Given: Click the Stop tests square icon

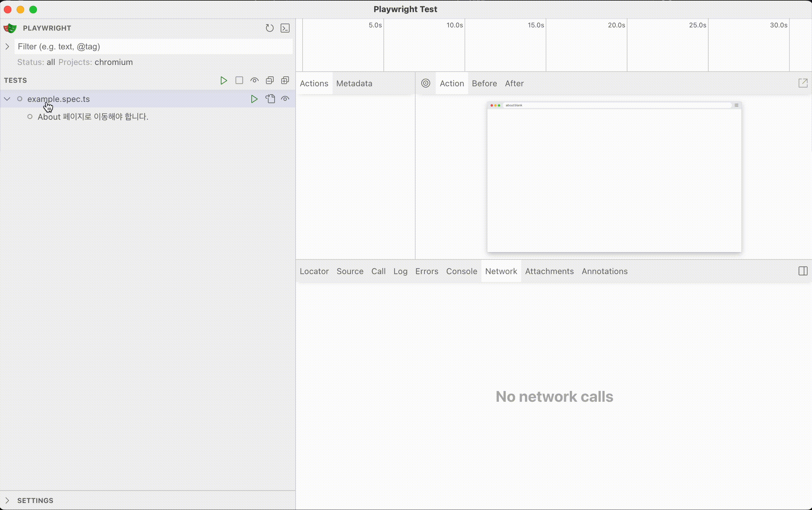Looking at the screenshot, I should tap(239, 80).
